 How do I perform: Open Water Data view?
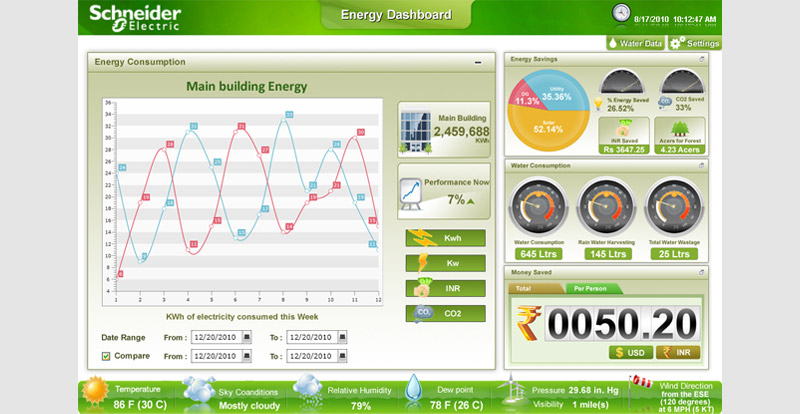(x=636, y=43)
